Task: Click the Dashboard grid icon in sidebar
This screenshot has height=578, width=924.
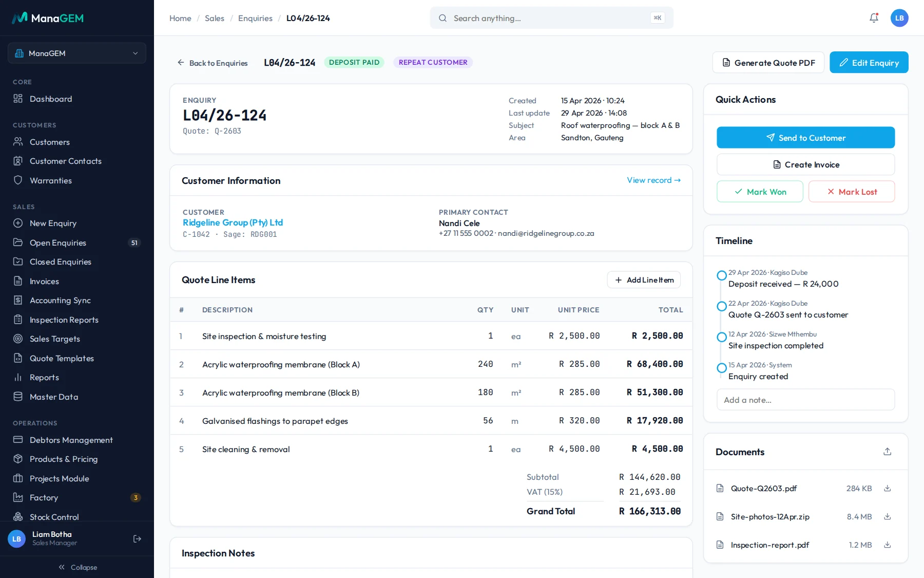Action: point(18,99)
